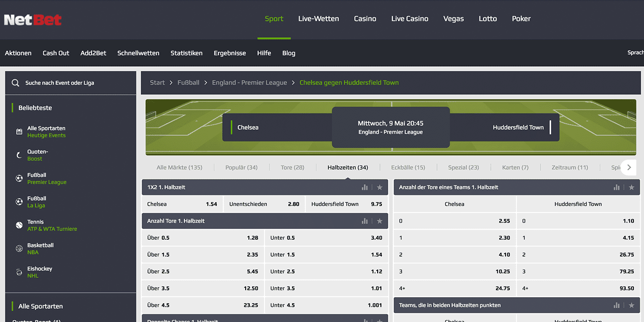The image size is (644, 322).
Task: Open the Vegas section
Action: [454, 19]
